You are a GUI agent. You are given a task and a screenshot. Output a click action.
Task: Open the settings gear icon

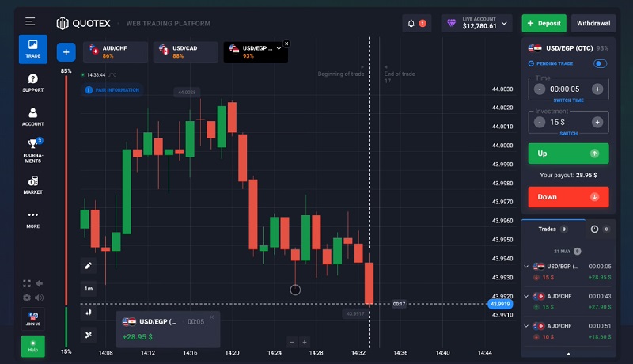pos(27,298)
